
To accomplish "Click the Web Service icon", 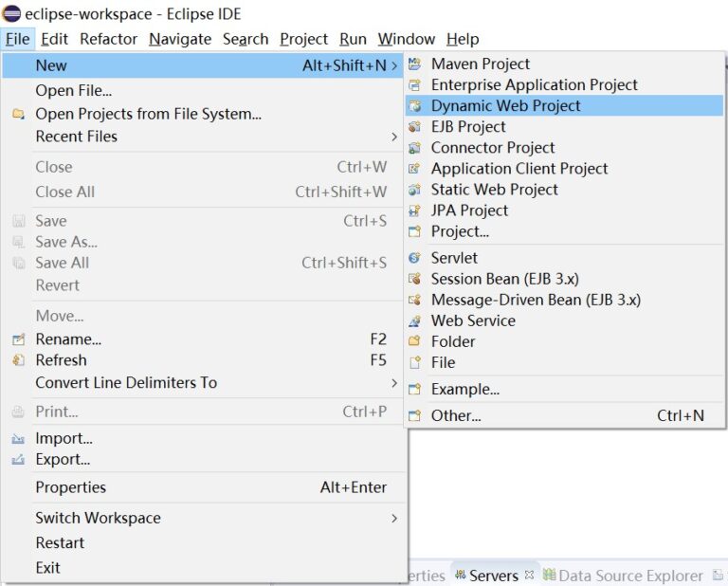I will pyautogui.click(x=414, y=320).
